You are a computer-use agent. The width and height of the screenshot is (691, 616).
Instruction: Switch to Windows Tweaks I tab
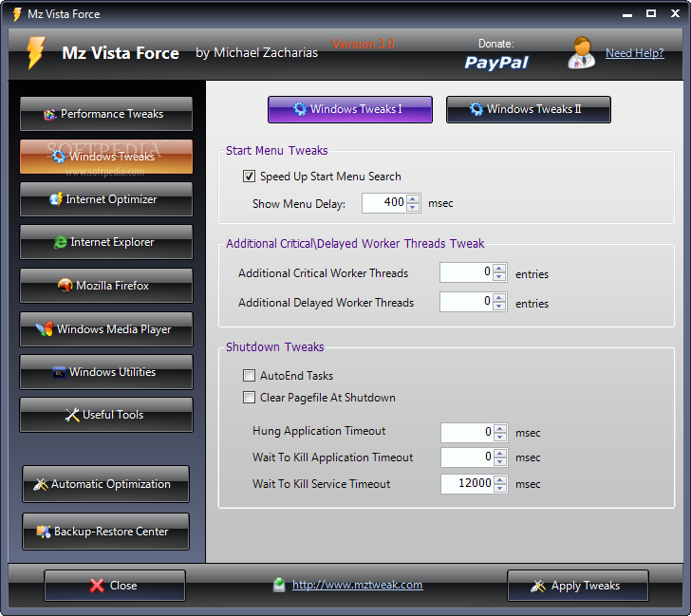point(350,109)
